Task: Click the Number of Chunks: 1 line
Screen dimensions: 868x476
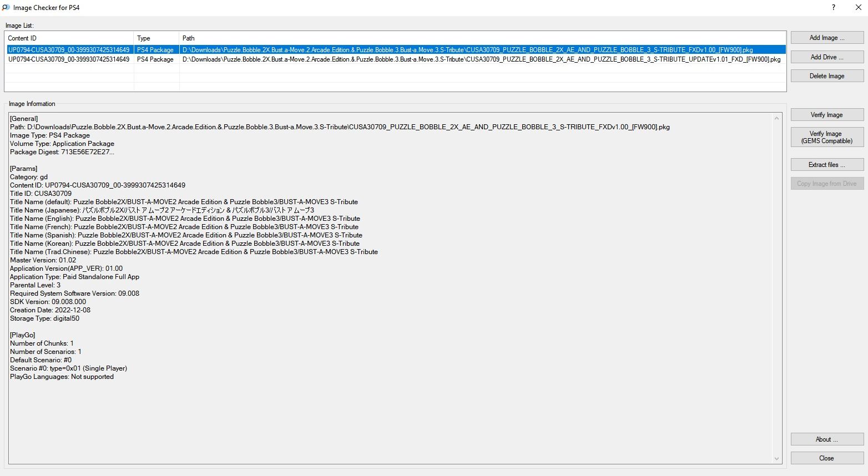Action: [42, 343]
